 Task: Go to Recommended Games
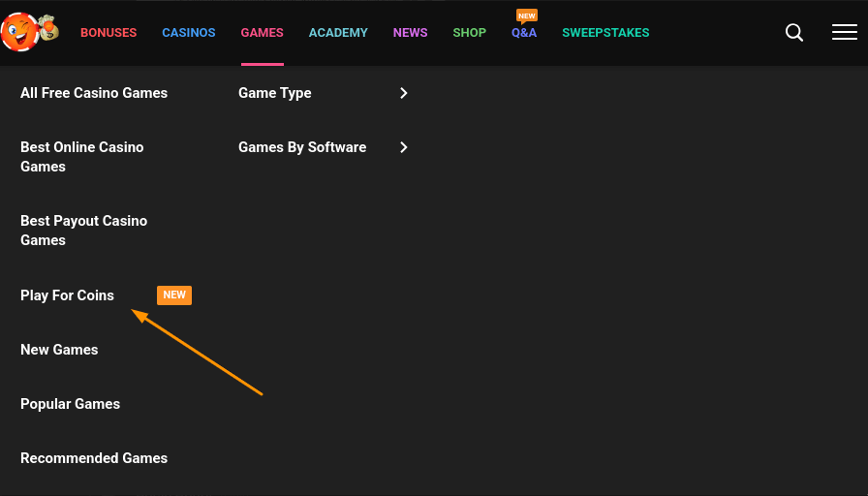coord(94,458)
